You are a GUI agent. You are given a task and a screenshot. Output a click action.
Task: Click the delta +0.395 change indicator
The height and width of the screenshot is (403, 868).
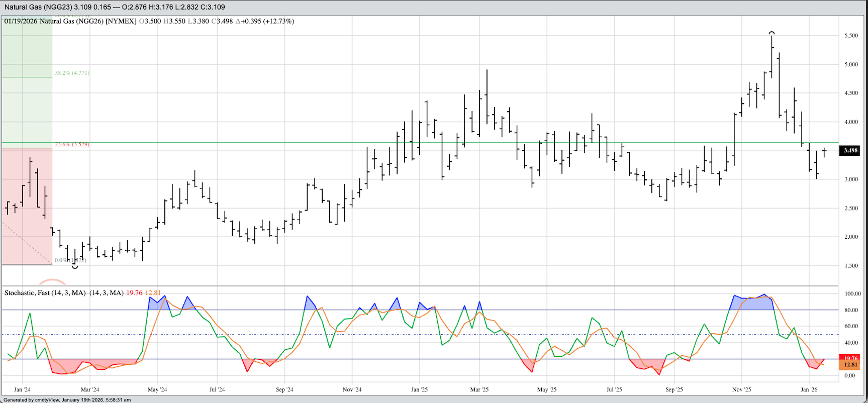click(265, 21)
